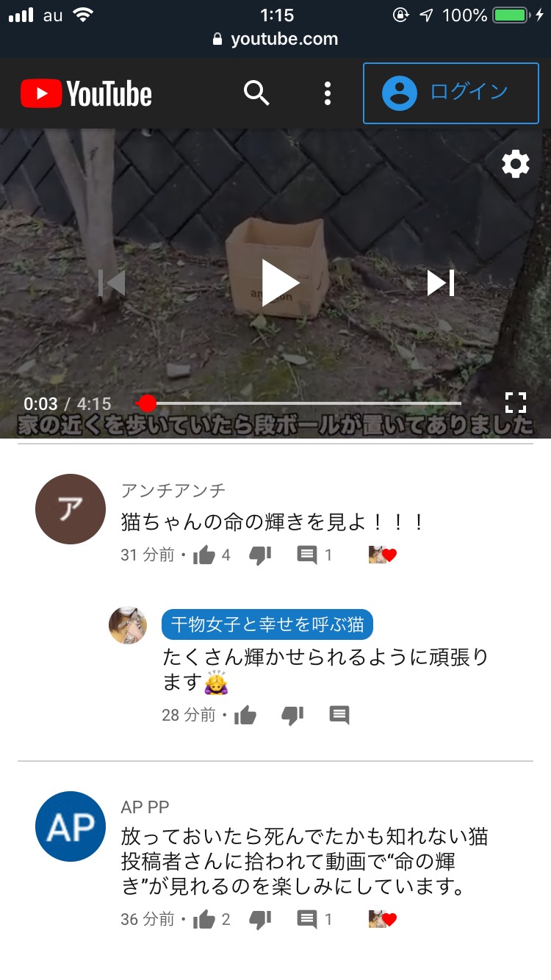551x980 pixels.
Task: Open YouTube search magnifier icon
Action: click(256, 93)
